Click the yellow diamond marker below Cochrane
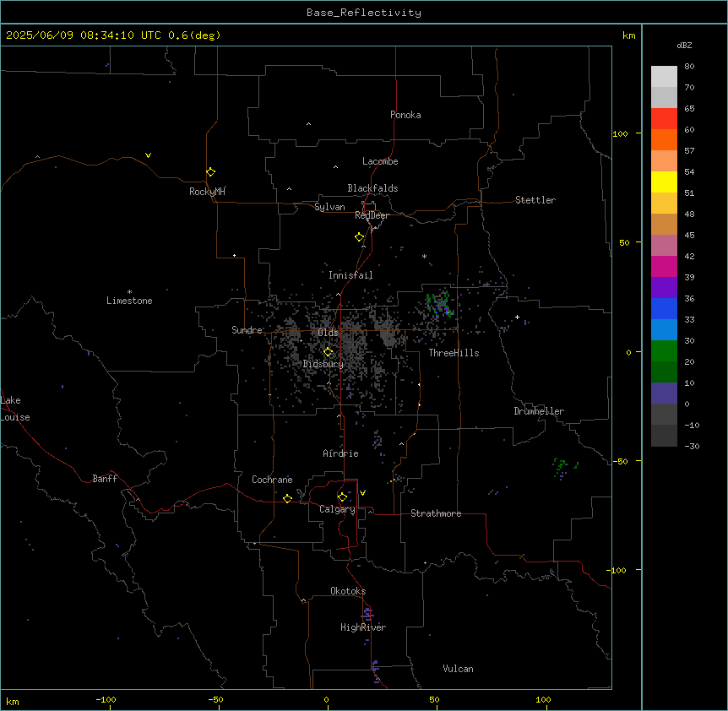 click(x=287, y=498)
